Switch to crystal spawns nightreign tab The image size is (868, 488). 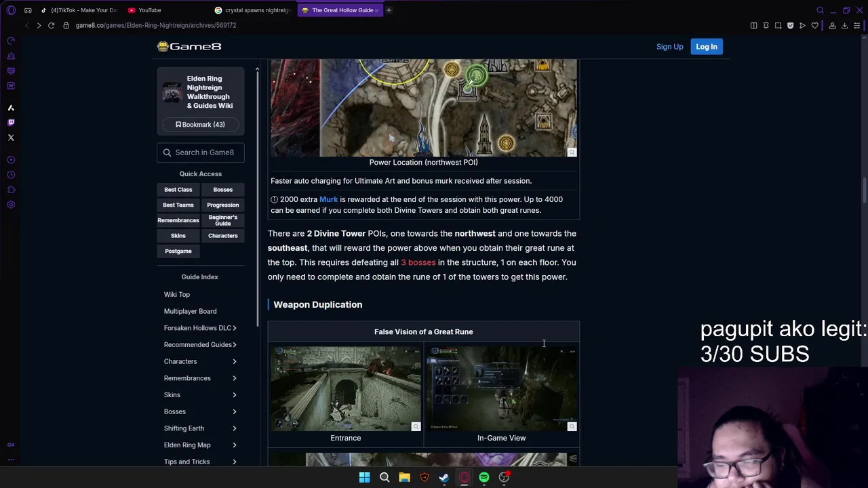(252, 10)
